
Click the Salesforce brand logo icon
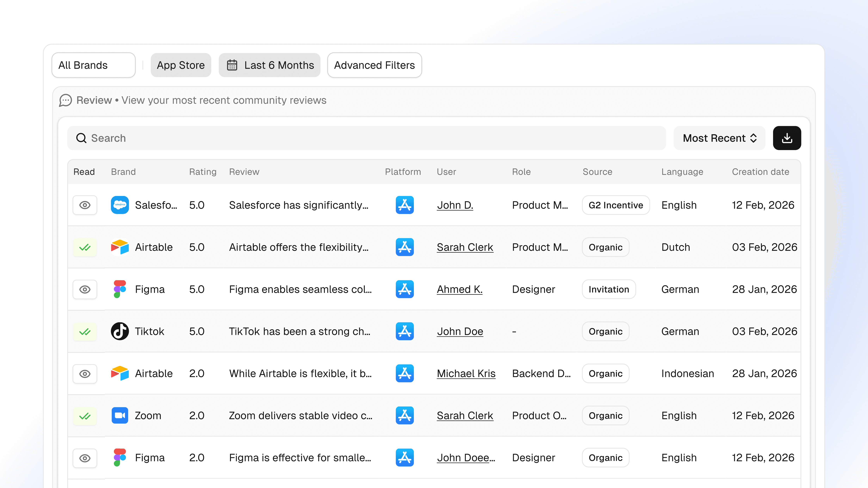(120, 205)
